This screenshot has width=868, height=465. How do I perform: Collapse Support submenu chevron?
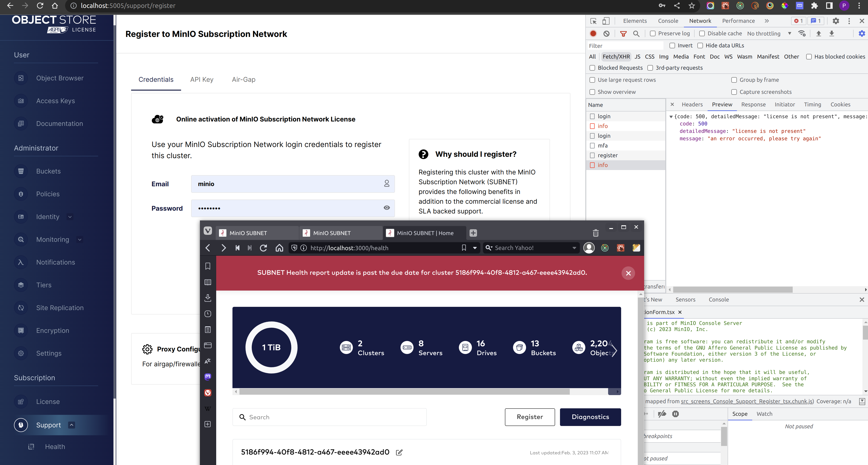click(71, 425)
